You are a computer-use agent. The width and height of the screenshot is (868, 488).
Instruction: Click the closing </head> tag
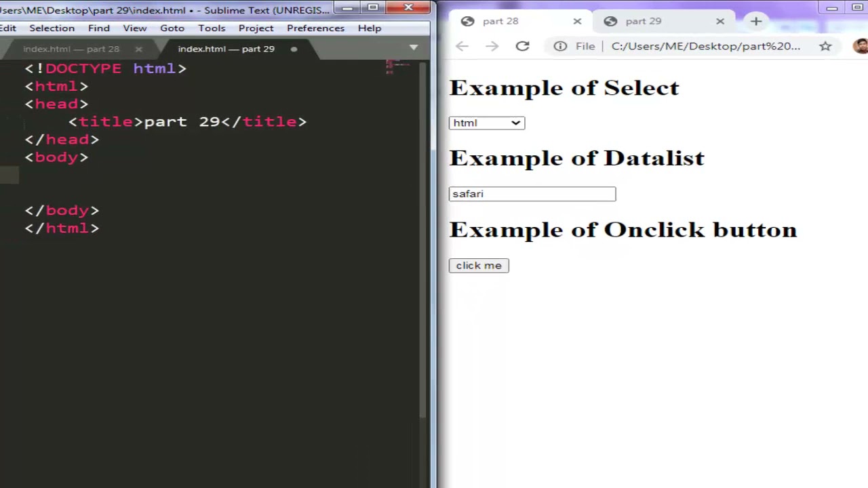pyautogui.click(x=62, y=139)
